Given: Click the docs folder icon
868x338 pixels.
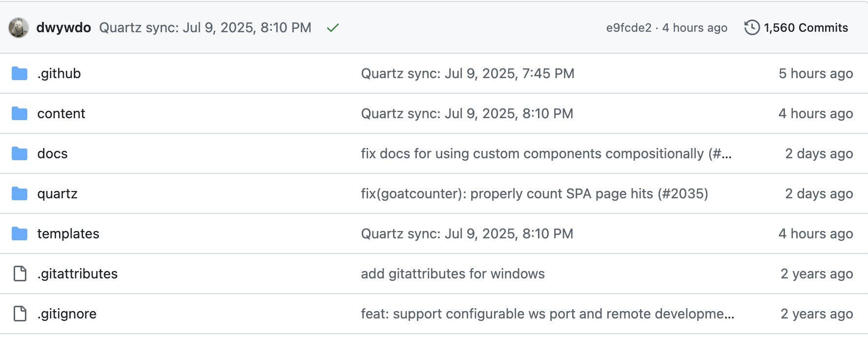Looking at the screenshot, I should click(x=20, y=153).
